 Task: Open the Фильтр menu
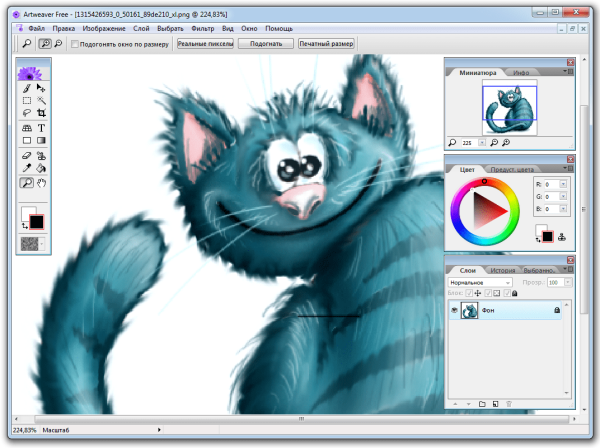click(203, 28)
